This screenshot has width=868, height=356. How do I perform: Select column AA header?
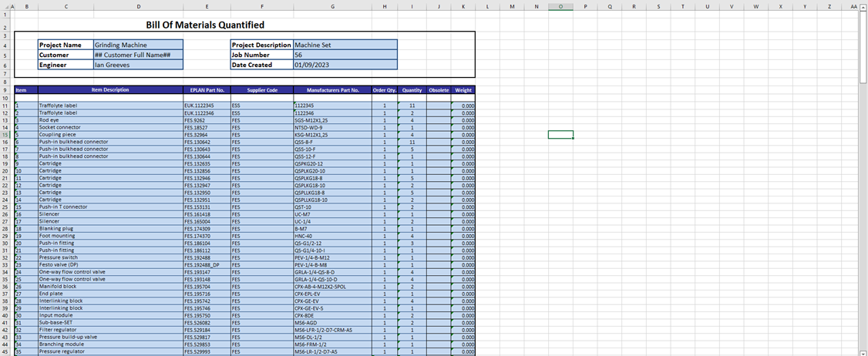tap(853, 7)
